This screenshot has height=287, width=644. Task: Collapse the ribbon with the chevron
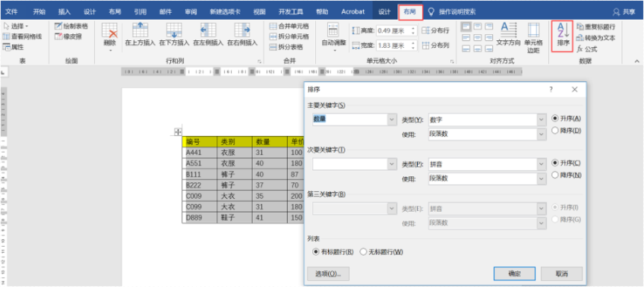click(x=637, y=61)
